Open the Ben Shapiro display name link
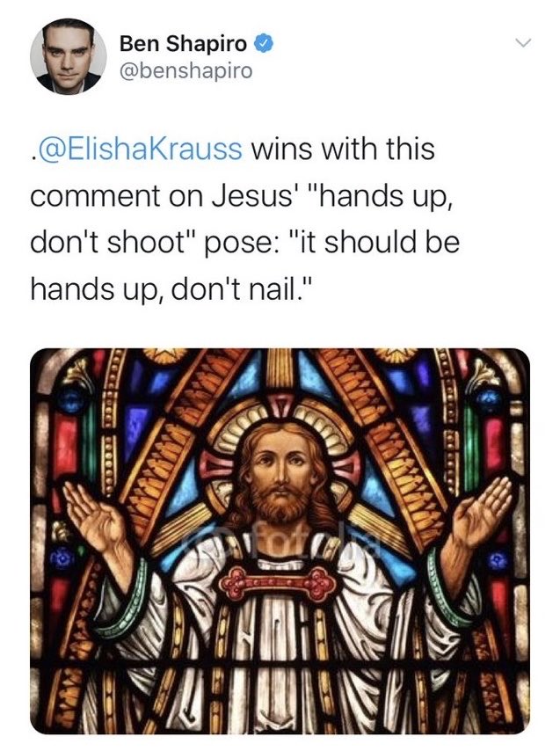This screenshot has height=751, width=560. click(x=184, y=44)
